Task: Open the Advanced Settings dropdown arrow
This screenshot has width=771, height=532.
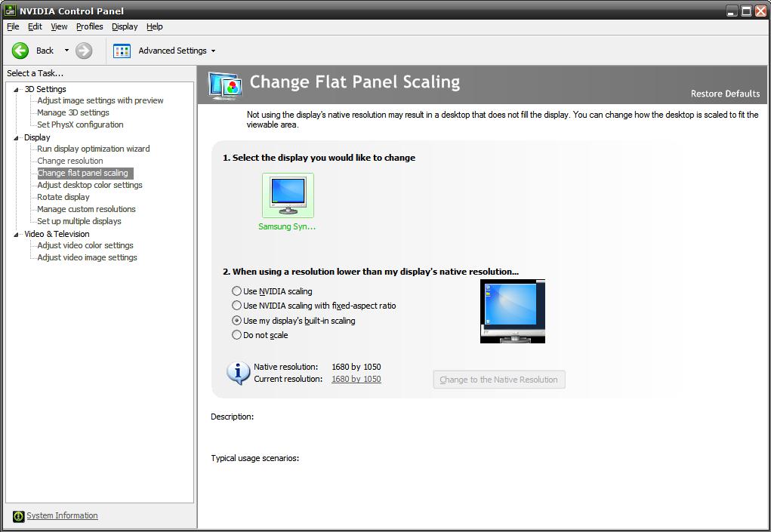Action: coord(213,51)
